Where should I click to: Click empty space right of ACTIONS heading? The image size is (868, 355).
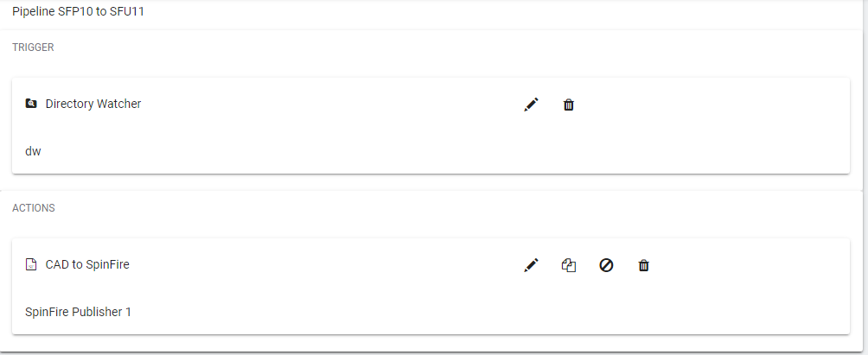[x=432, y=208]
